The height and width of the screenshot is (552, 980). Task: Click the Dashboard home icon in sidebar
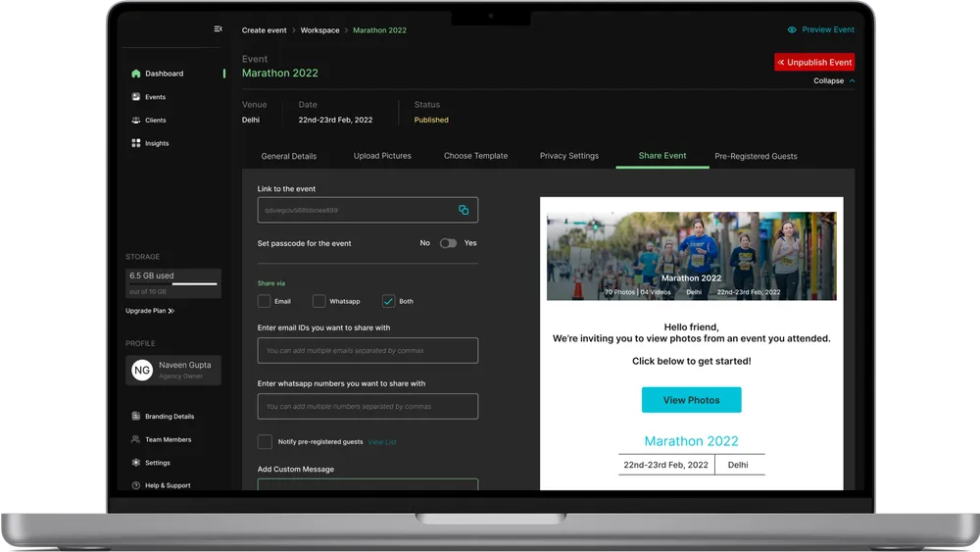point(136,74)
